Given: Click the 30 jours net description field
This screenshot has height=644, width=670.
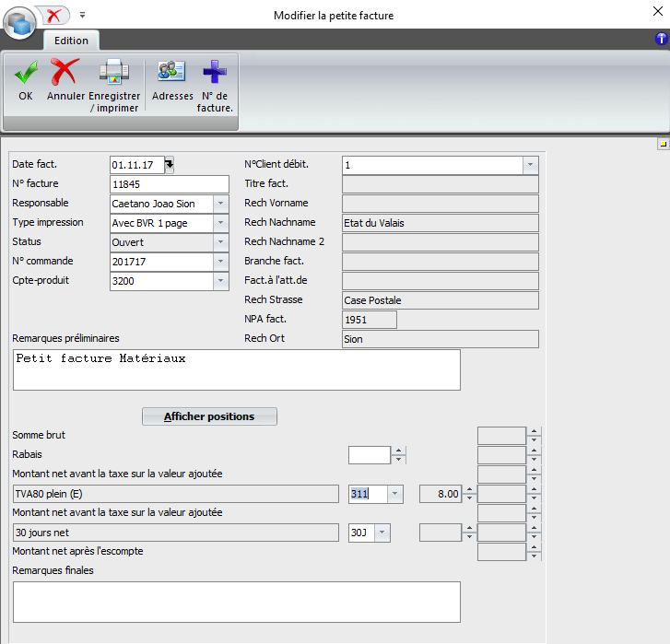Looking at the screenshot, I should pyautogui.click(x=176, y=533).
